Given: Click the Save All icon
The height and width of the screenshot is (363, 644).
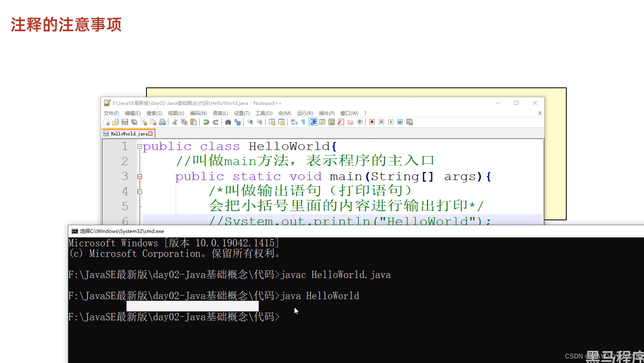Looking at the screenshot, I should 134,122.
